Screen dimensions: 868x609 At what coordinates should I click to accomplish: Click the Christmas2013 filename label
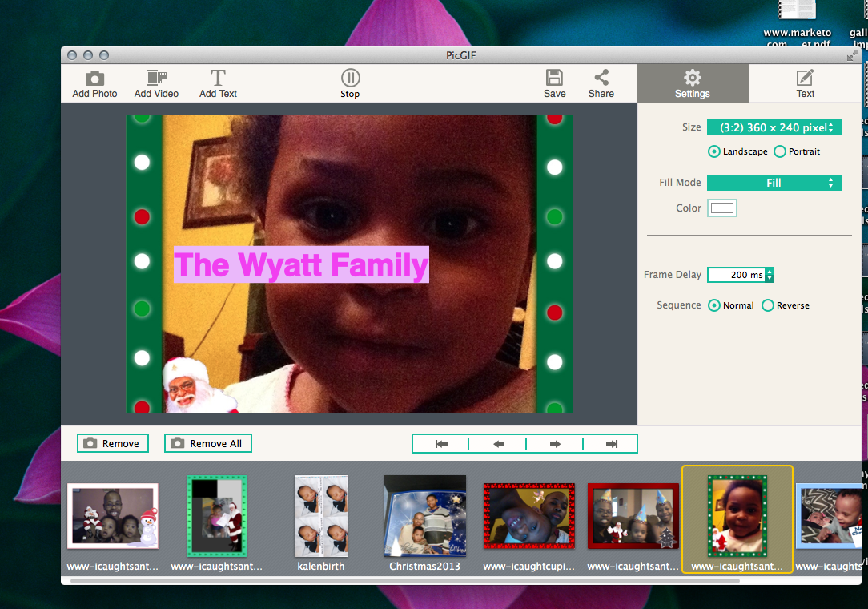pyautogui.click(x=424, y=567)
